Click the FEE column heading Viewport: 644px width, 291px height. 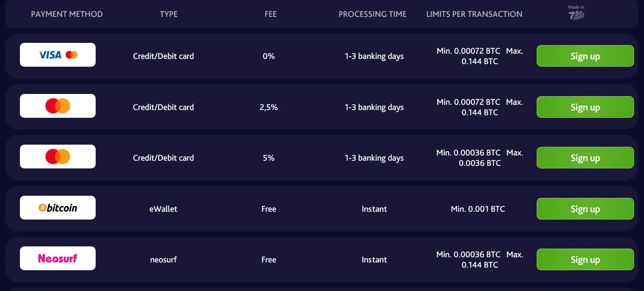tap(270, 14)
